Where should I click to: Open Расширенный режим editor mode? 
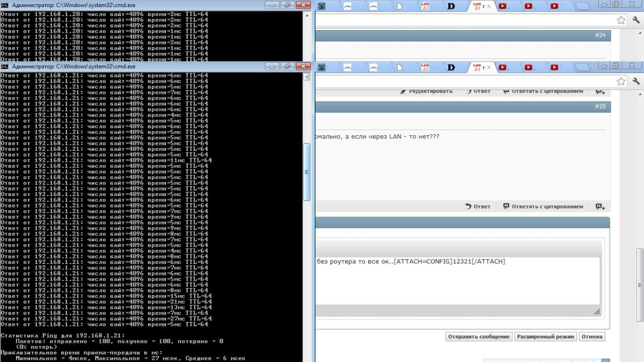(545, 337)
